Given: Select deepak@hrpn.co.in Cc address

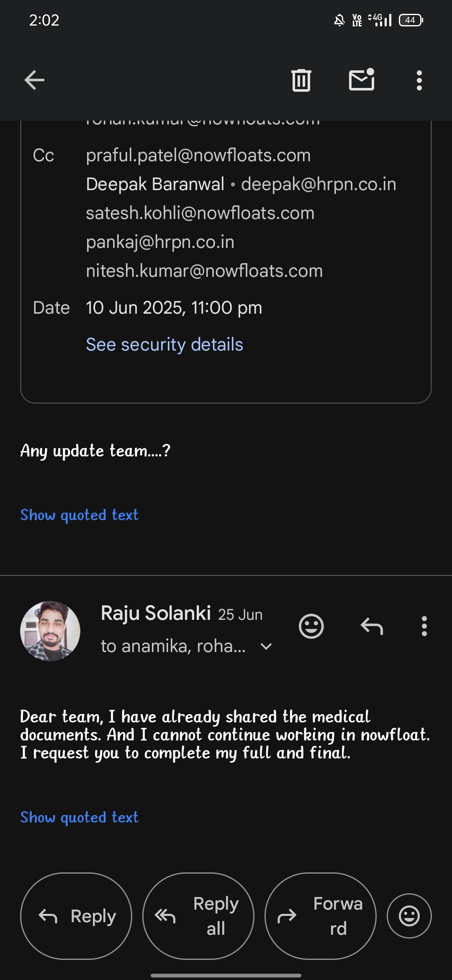Looking at the screenshot, I should (x=318, y=184).
